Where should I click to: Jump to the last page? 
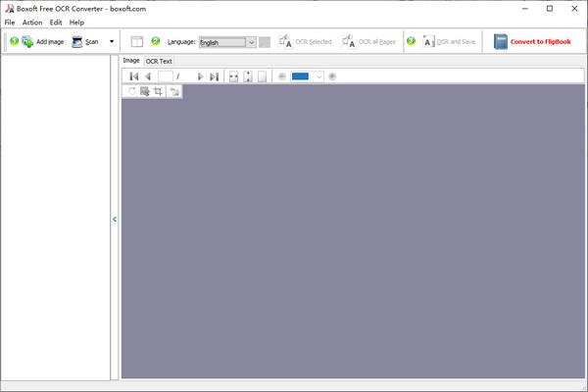pos(214,76)
